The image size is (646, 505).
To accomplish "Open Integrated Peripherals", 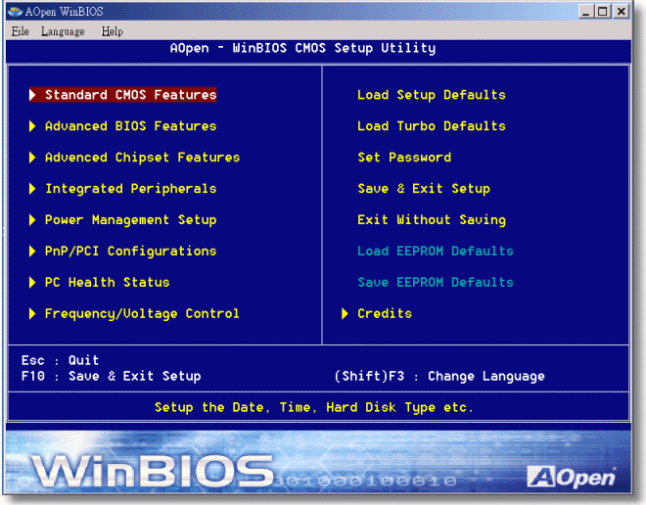I will coord(131,189).
